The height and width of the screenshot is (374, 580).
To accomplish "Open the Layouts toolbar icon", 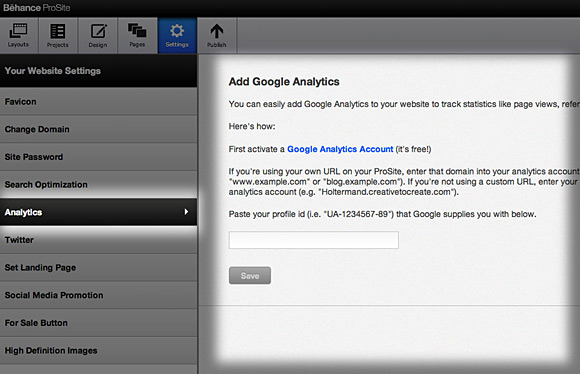I will [18, 31].
